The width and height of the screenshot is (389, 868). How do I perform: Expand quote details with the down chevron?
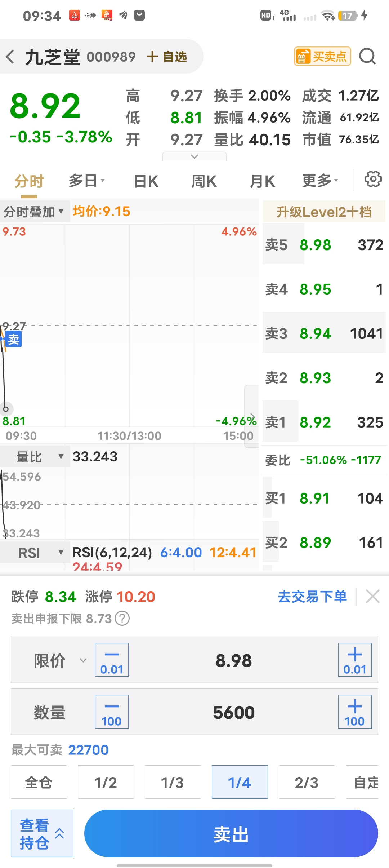click(x=194, y=156)
